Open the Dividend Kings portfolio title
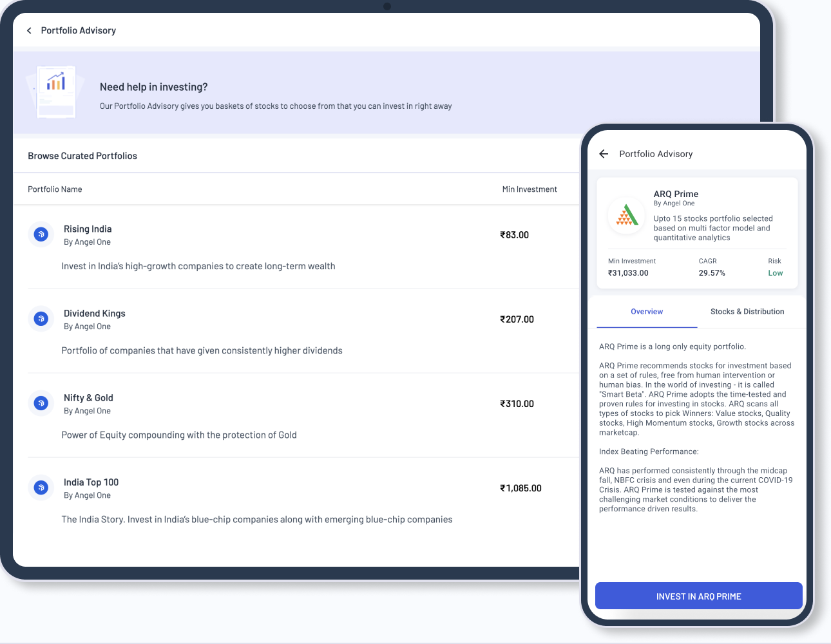 point(94,314)
